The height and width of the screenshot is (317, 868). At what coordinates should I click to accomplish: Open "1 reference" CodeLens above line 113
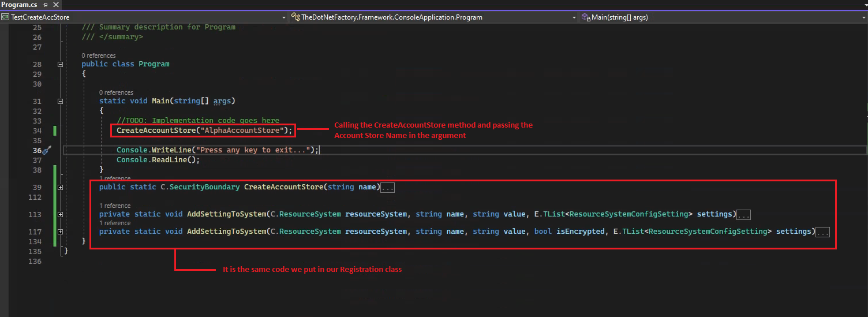[x=115, y=206]
